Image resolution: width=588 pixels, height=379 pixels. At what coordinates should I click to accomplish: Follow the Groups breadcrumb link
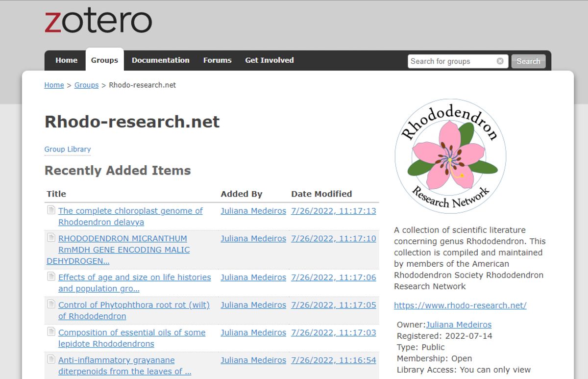[x=86, y=85]
